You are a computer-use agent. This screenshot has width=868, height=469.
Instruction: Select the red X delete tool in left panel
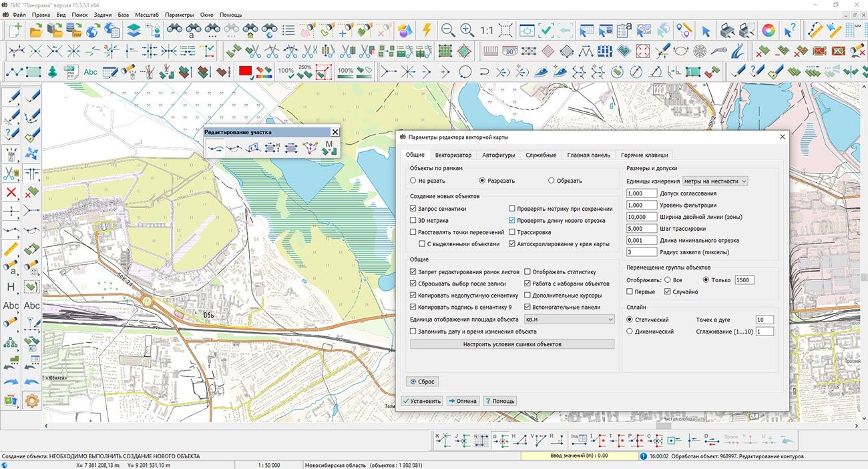click(11, 193)
